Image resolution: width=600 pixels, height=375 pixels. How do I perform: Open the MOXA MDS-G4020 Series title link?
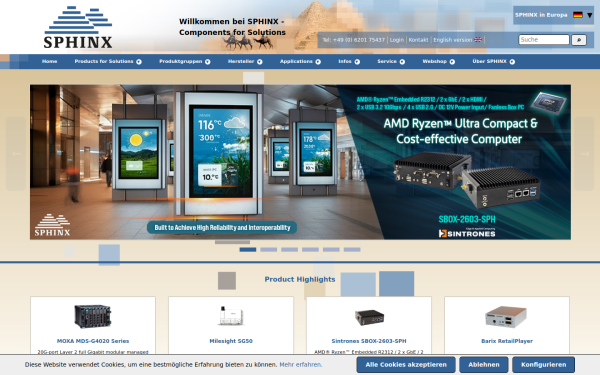[93, 341]
